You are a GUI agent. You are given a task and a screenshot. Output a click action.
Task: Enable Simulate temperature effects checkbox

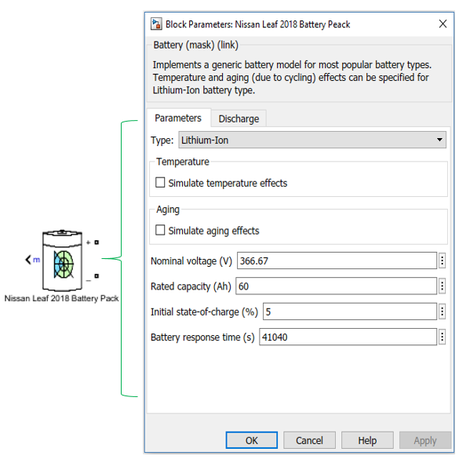tap(160, 182)
